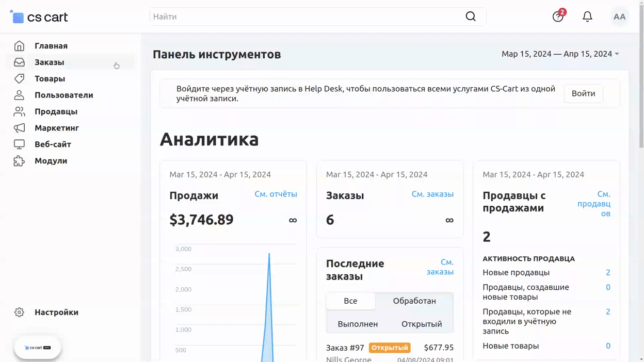Click the Товары price tag icon

[x=19, y=79]
